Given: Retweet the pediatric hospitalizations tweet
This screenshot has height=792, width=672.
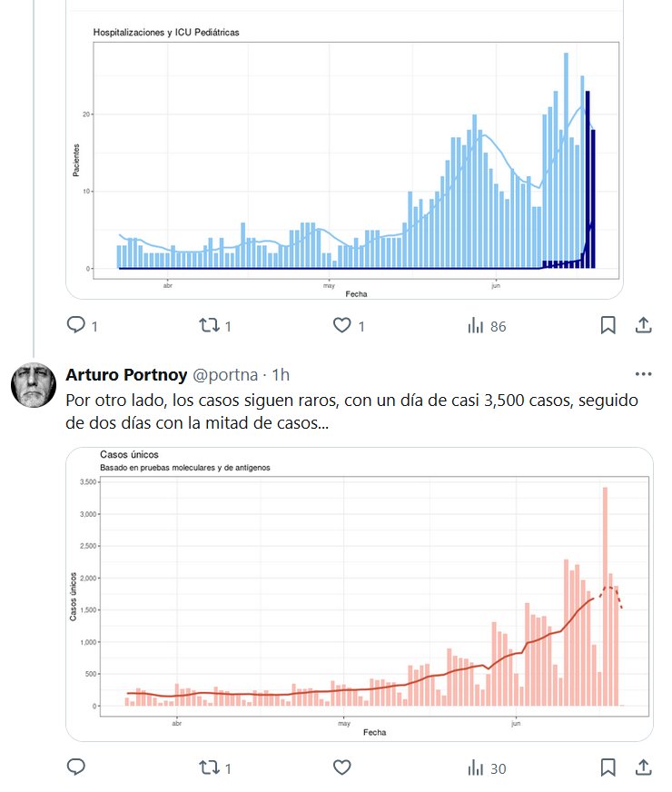Looking at the screenshot, I should click(210, 325).
